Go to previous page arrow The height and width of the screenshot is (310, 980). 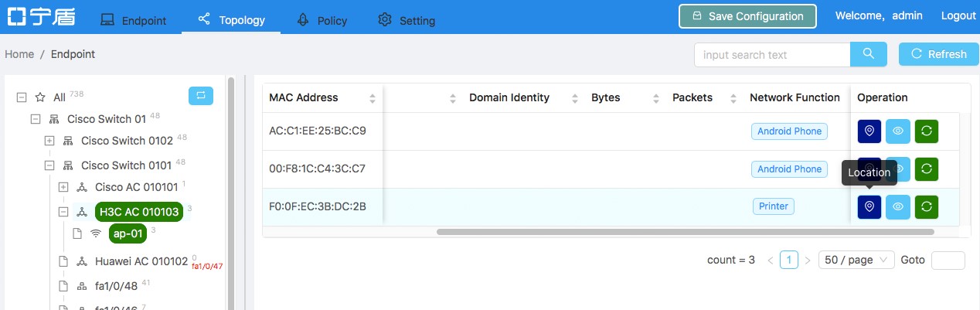point(771,261)
